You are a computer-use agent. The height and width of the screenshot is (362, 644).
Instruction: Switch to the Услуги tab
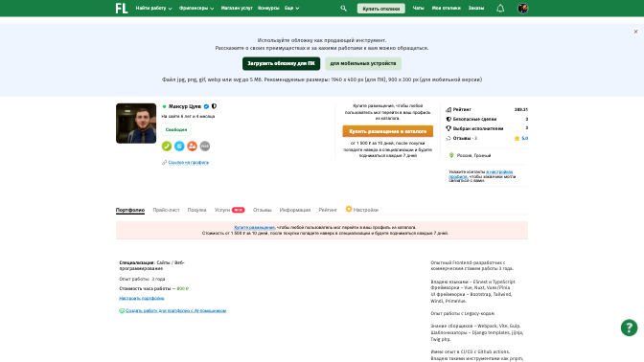229,210
